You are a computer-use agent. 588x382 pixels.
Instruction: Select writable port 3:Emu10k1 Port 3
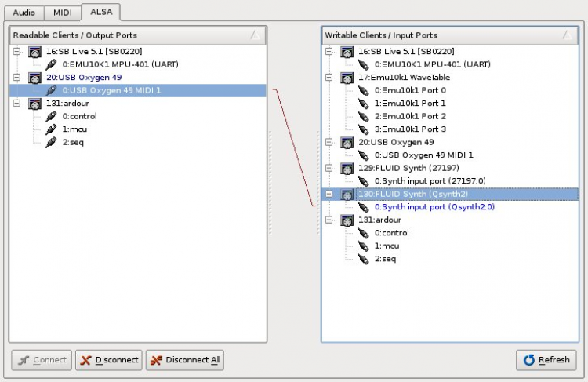point(410,129)
